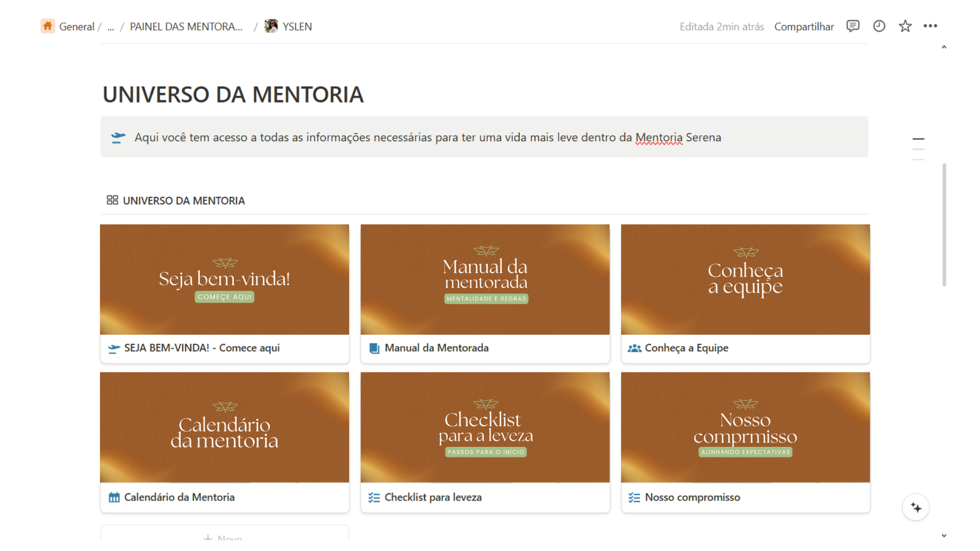Open the Checklist para leveza title
The width and height of the screenshot is (980, 551).
[433, 498]
